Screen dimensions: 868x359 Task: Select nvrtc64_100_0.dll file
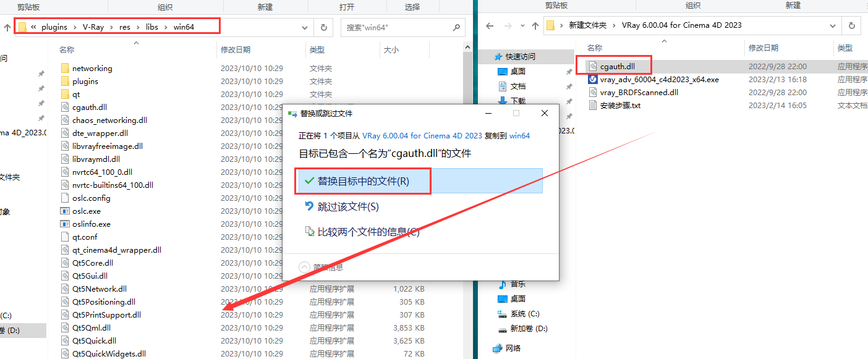point(102,172)
